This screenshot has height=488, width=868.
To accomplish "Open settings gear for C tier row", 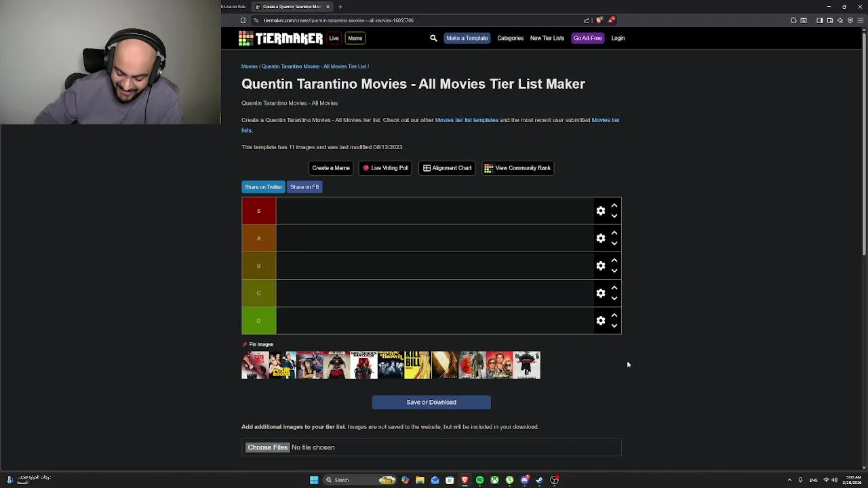I will click(601, 293).
